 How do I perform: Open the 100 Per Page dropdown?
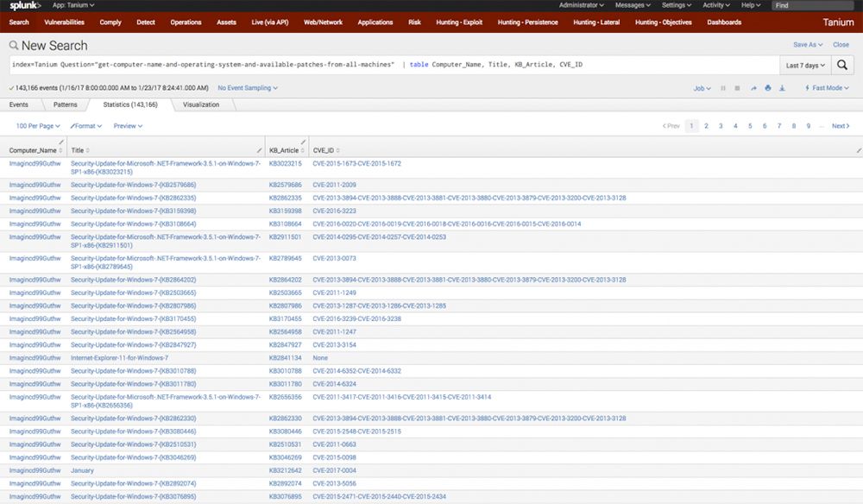38,126
